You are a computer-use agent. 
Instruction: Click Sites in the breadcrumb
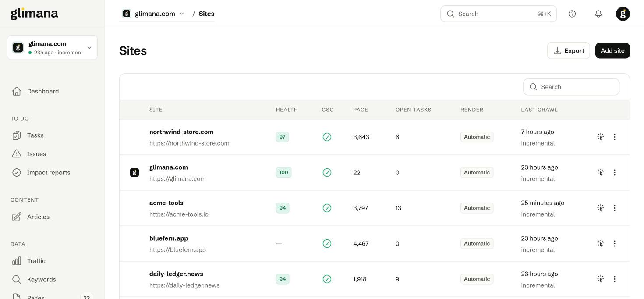(x=206, y=14)
